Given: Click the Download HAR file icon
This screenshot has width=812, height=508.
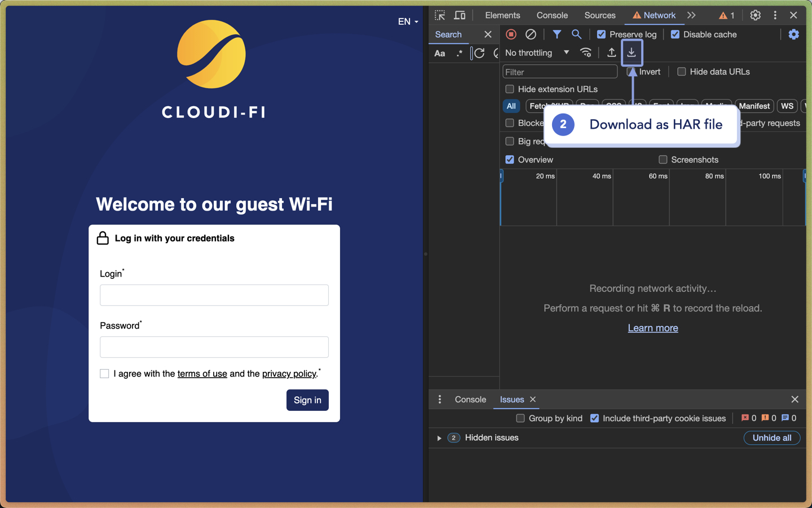Looking at the screenshot, I should point(632,52).
